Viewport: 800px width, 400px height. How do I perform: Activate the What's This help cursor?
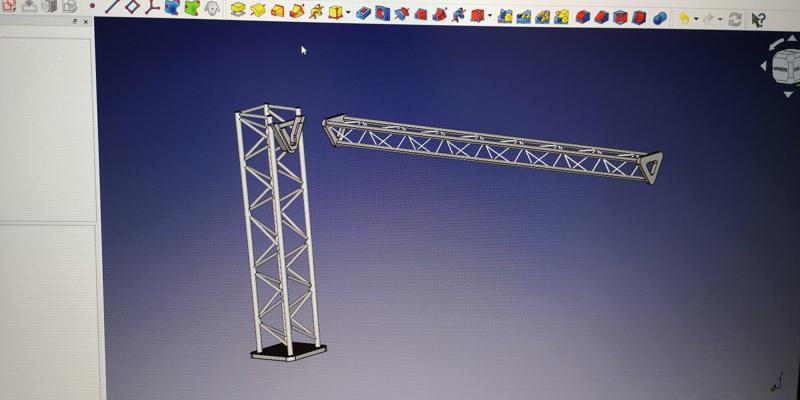pos(758,20)
